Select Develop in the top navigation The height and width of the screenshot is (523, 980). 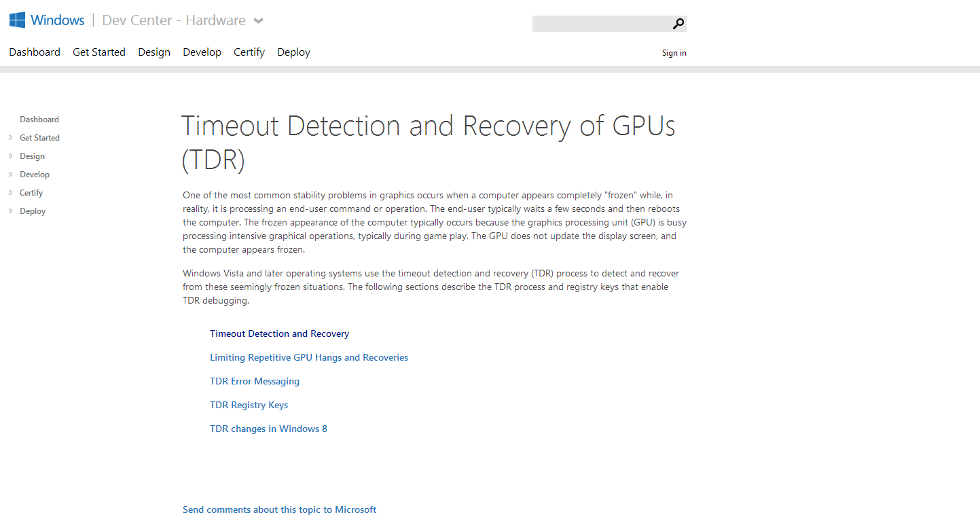pos(202,52)
